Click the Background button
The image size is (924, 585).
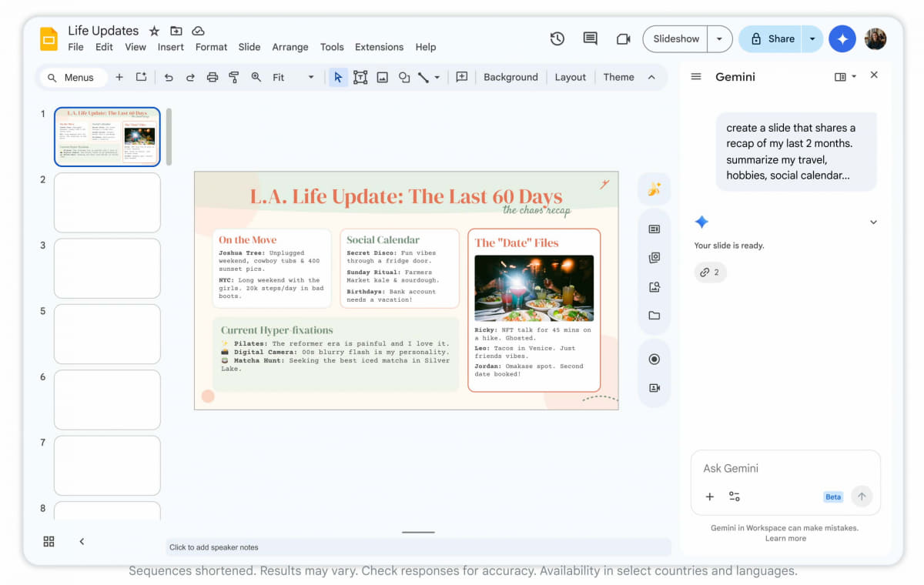point(511,77)
